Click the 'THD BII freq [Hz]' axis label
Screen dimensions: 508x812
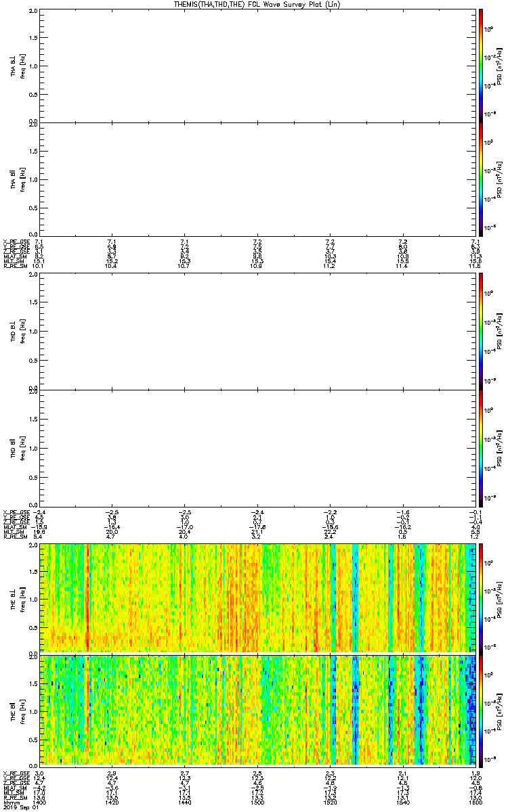point(18,448)
